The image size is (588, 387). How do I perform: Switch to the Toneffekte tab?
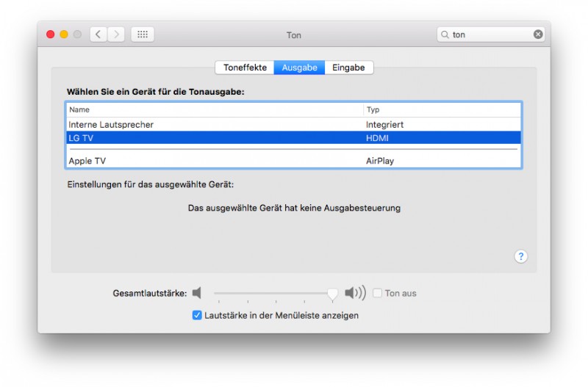245,68
